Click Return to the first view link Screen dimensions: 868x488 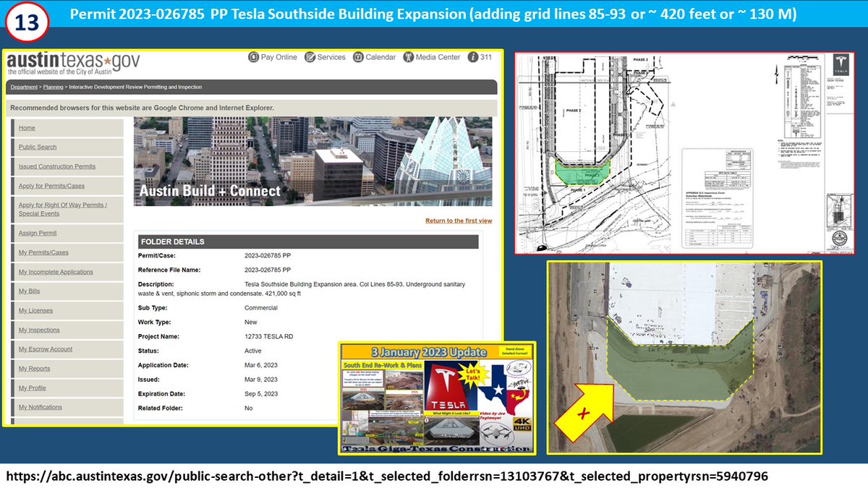(459, 221)
